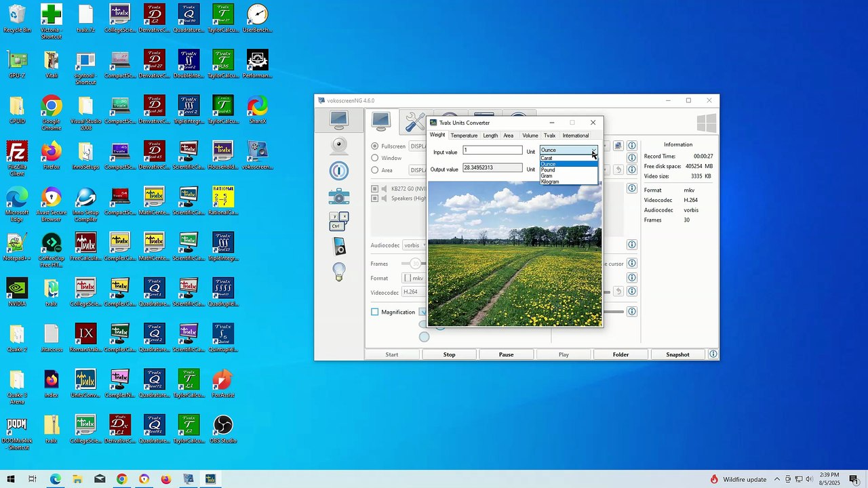The image size is (868, 488).
Task: Expand the Videocodec H.264 dropdown
Action: [x=414, y=292]
